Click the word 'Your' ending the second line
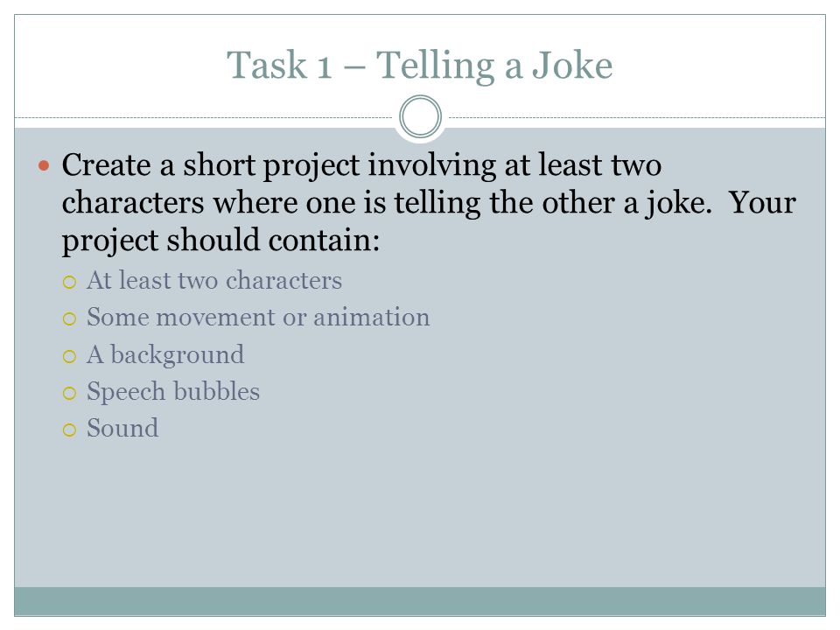 pyautogui.click(x=762, y=202)
